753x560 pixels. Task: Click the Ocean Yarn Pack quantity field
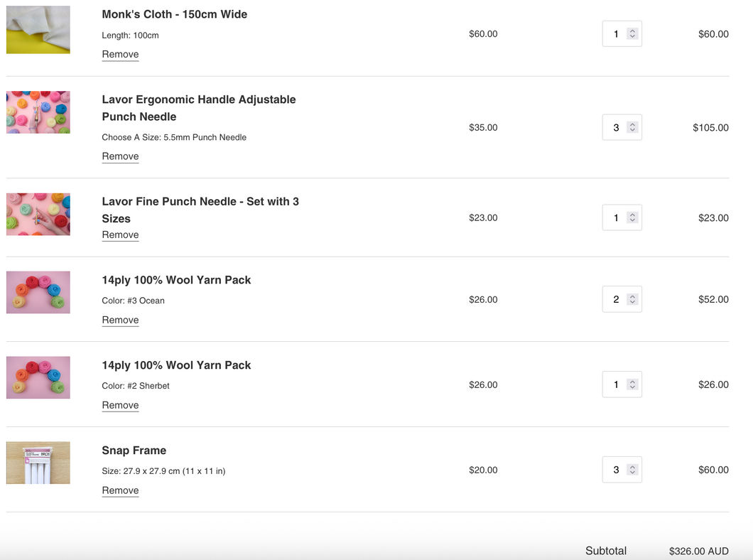click(622, 299)
